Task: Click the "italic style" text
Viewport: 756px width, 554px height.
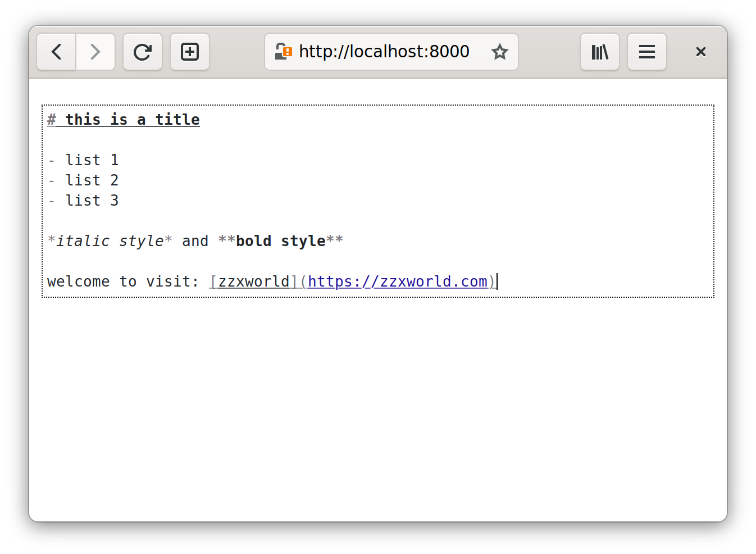Action: point(110,241)
